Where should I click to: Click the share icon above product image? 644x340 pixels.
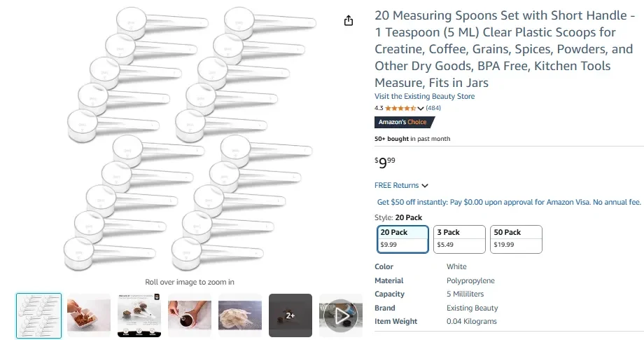(349, 20)
